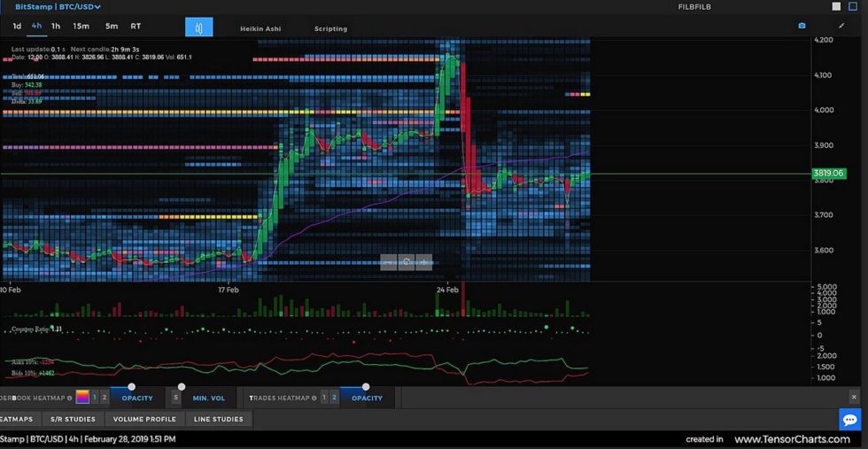
Task: Expand chart to fullscreen with arrows icon
Action: click(x=841, y=26)
